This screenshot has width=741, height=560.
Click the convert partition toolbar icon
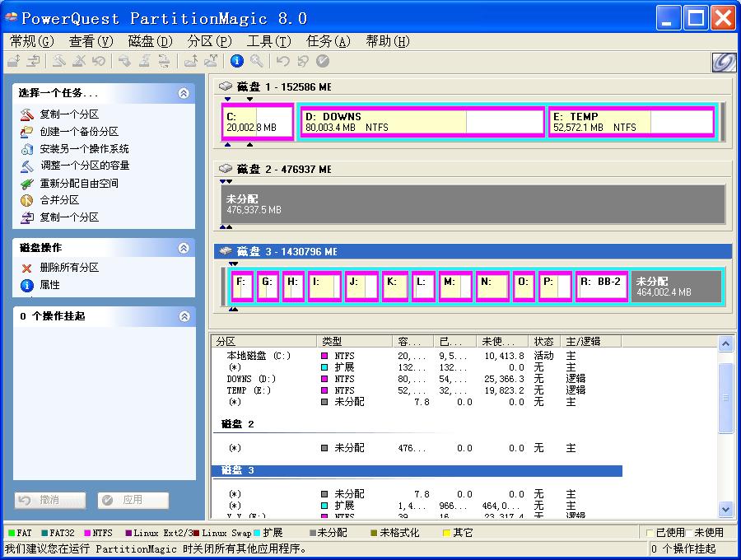pos(164,61)
